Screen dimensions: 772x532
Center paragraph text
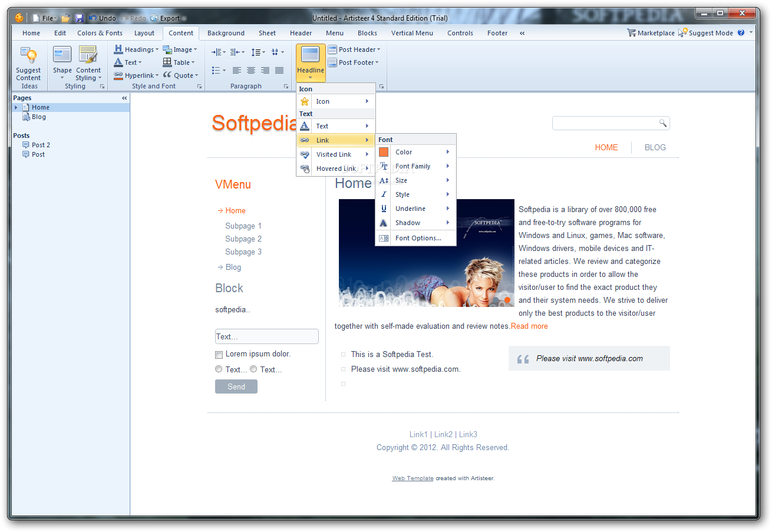[251, 70]
